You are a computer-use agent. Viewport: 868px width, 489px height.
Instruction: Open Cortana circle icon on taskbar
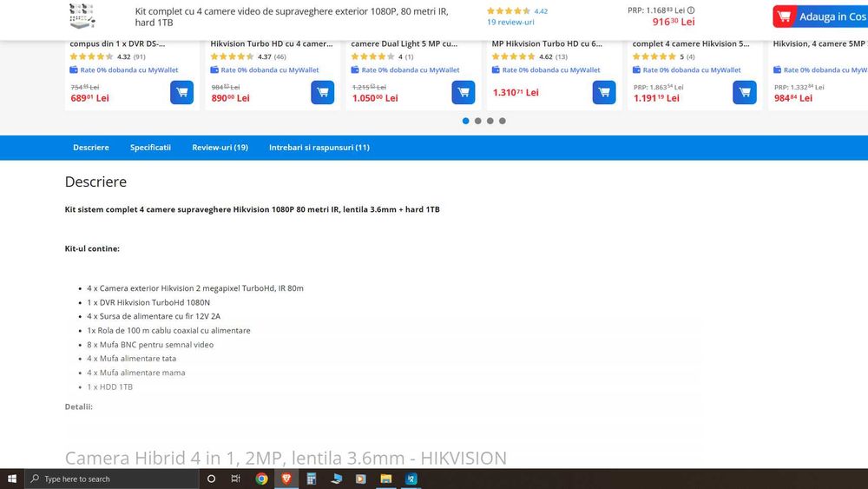[211, 479]
